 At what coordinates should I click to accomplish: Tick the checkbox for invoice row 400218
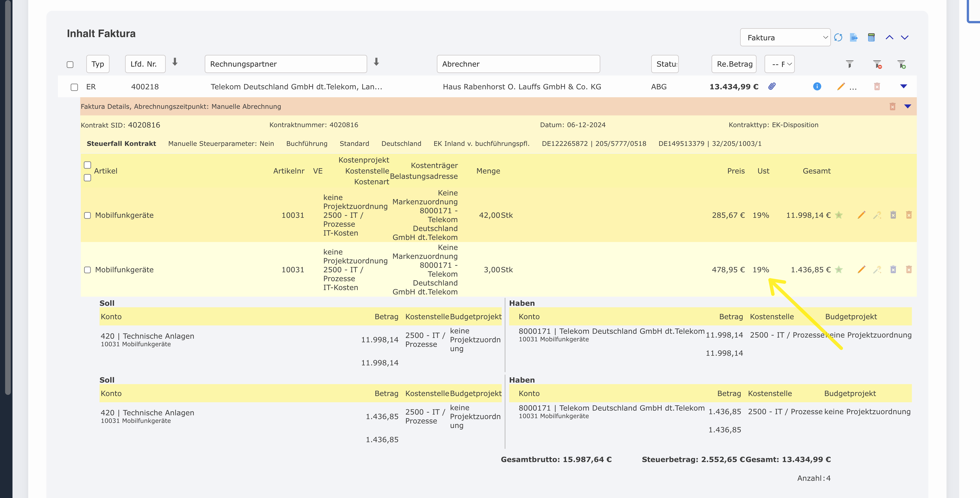pos(74,87)
